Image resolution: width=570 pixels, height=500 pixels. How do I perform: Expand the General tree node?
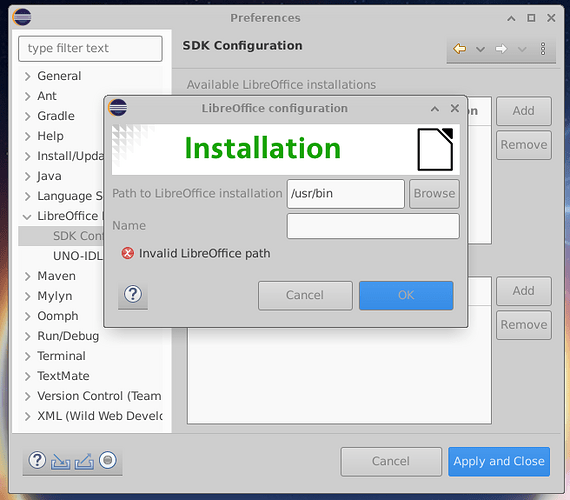(27, 76)
